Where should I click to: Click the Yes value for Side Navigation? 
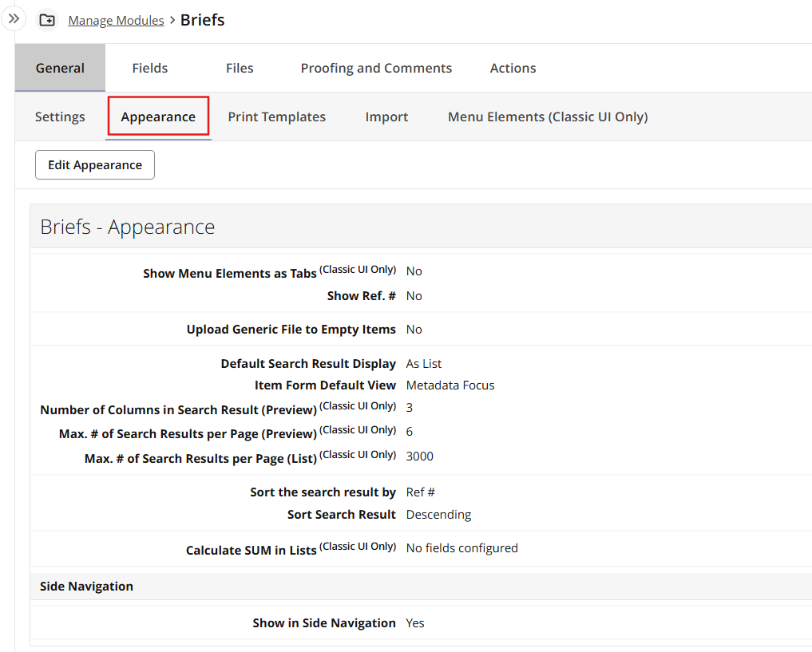415,622
